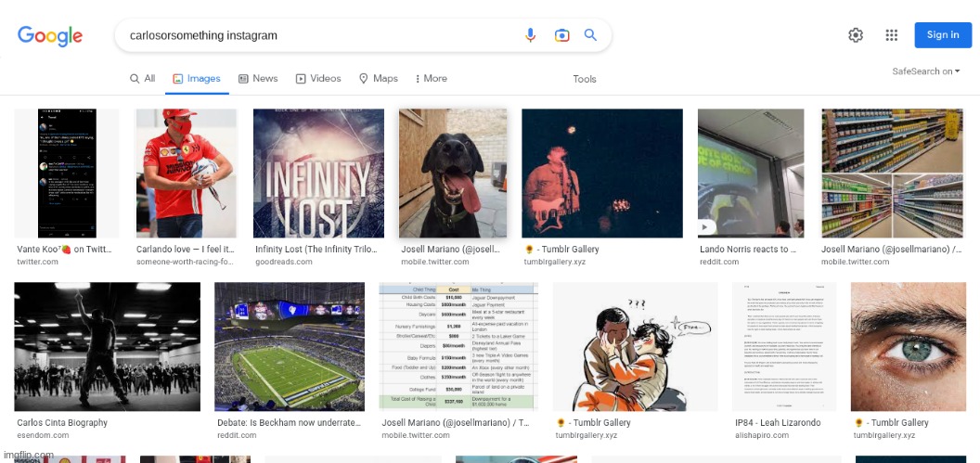
Task: Switch to the News tab
Action: [258, 79]
